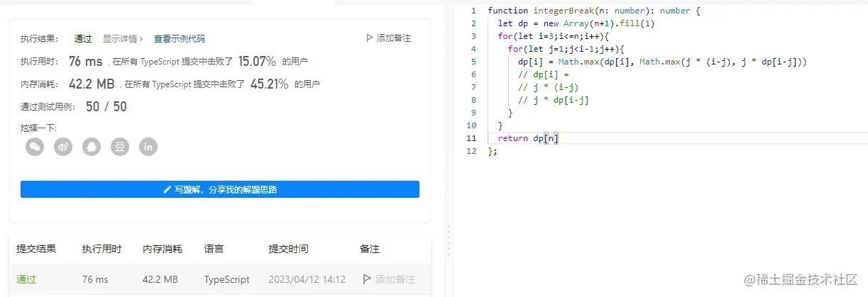Click the comment line // j * dp[i-j]

pos(554,100)
